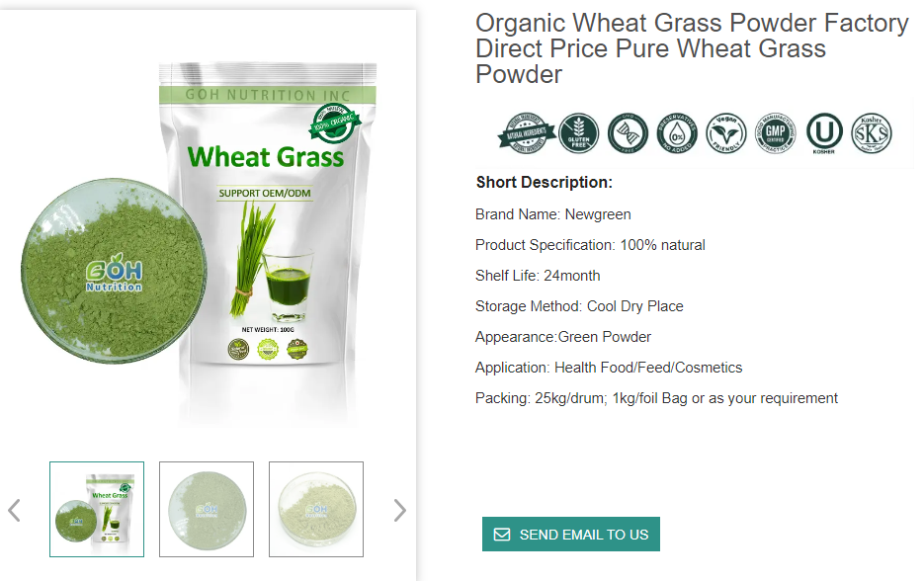Viewport: 924px width, 581px height.
Task: Select the GMO Free DNA badge
Action: point(628,133)
